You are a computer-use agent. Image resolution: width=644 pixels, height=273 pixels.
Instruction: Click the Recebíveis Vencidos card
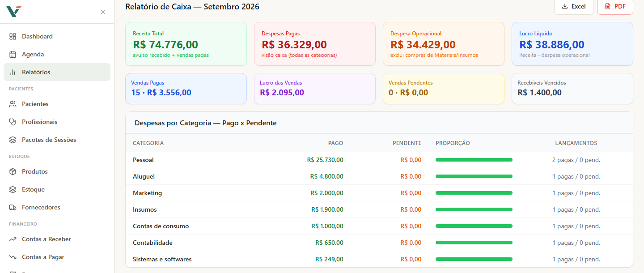click(x=572, y=89)
